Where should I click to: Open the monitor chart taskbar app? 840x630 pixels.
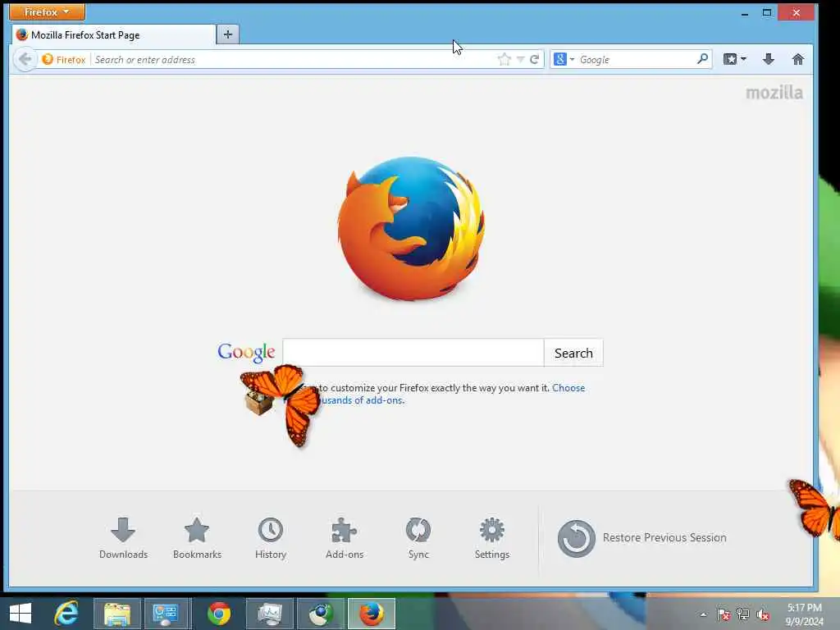tap(269, 614)
